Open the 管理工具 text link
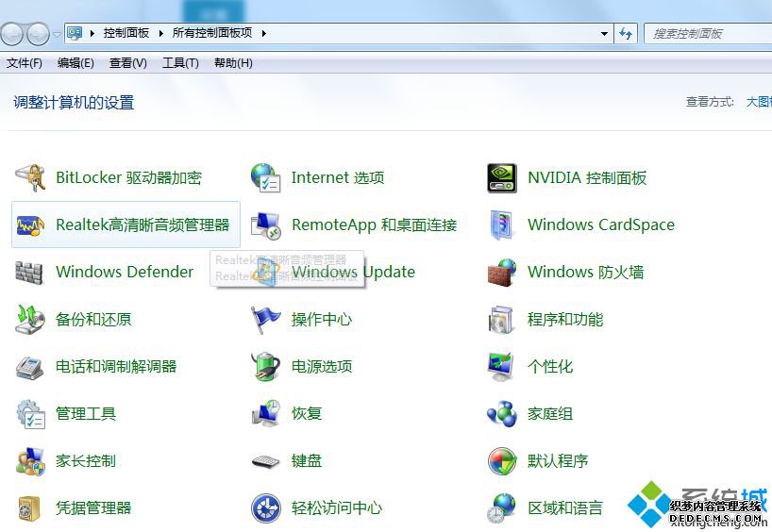772x532 pixels. point(86,413)
